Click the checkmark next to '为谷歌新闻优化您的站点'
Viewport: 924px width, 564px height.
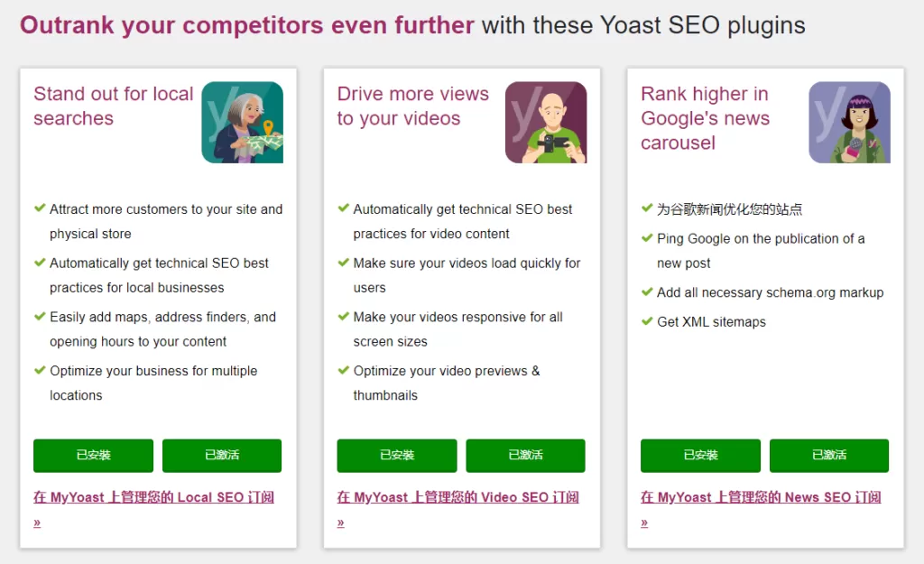point(647,208)
